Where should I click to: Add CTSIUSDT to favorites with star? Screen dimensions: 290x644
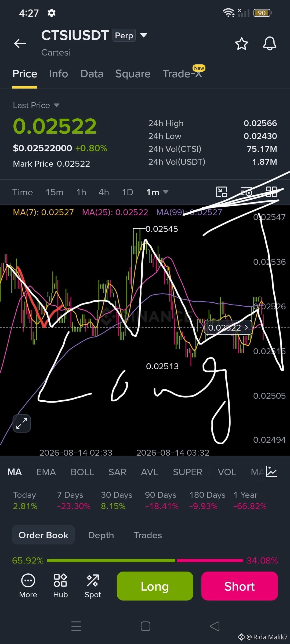click(241, 43)
